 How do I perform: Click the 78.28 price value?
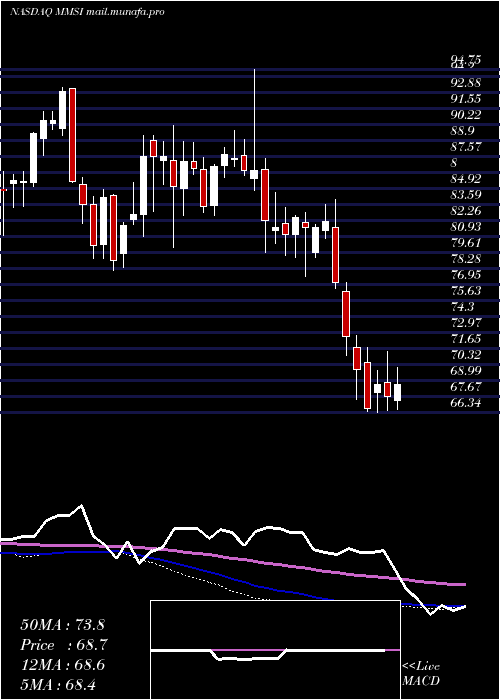[x=466, y=259]
